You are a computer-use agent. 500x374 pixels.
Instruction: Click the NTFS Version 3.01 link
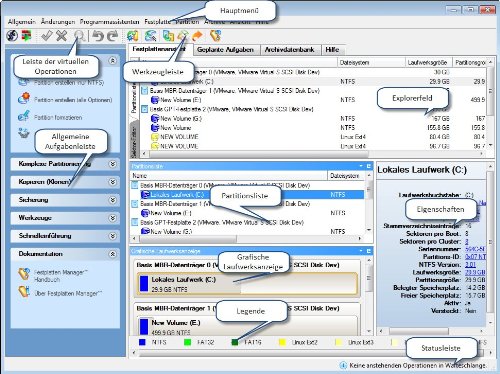pos(470,264)
